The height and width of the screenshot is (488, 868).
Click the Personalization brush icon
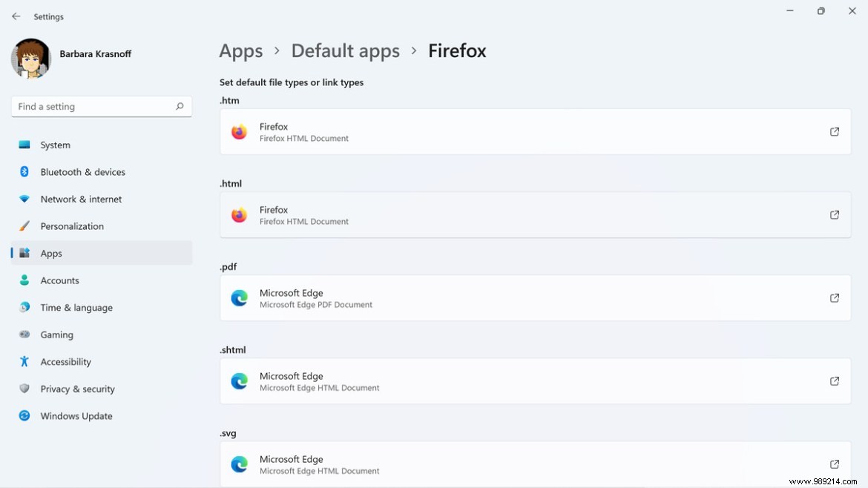(x=24, y=226)
